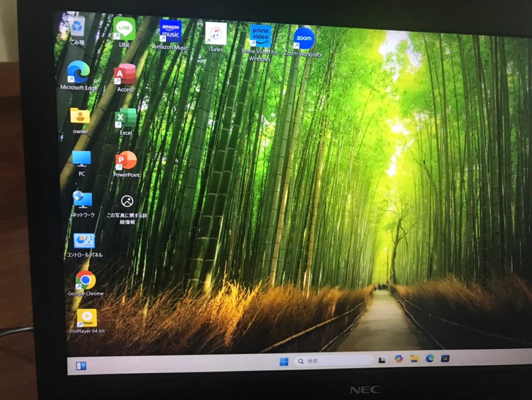
Task: Open the Widgets button on the taskbar
Action: [81, 366]
